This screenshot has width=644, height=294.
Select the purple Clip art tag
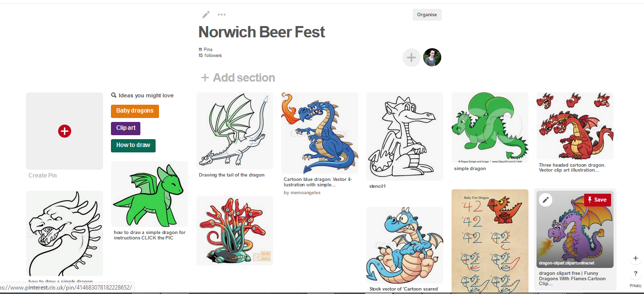pos(126,128)
